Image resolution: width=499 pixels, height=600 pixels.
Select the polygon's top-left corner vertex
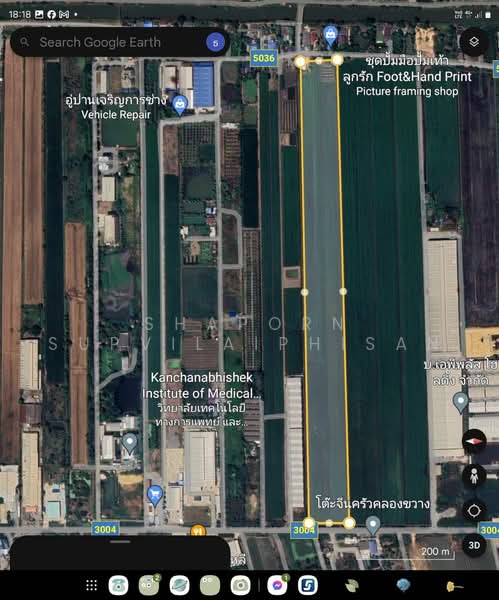tap(300, 61)
